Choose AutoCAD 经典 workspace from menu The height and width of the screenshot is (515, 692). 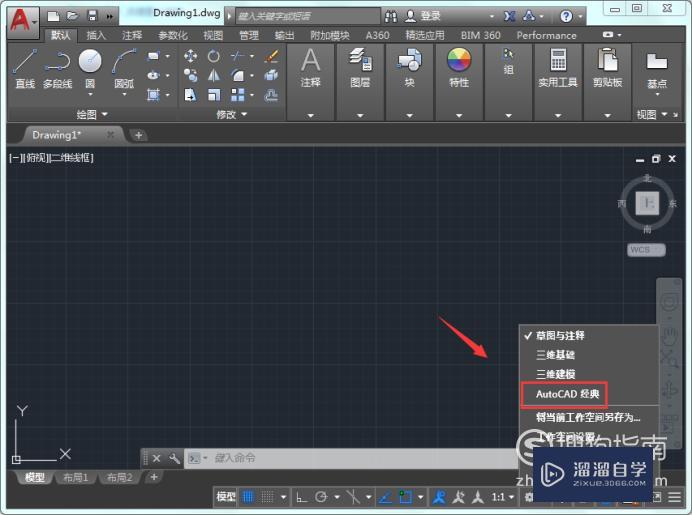568,394
